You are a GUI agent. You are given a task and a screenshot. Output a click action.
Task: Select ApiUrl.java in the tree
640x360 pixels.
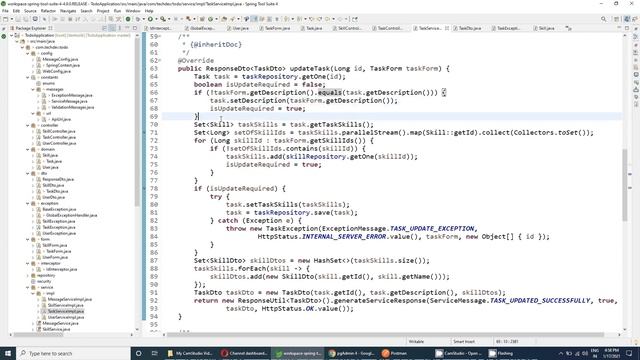[x=60, y=119]
